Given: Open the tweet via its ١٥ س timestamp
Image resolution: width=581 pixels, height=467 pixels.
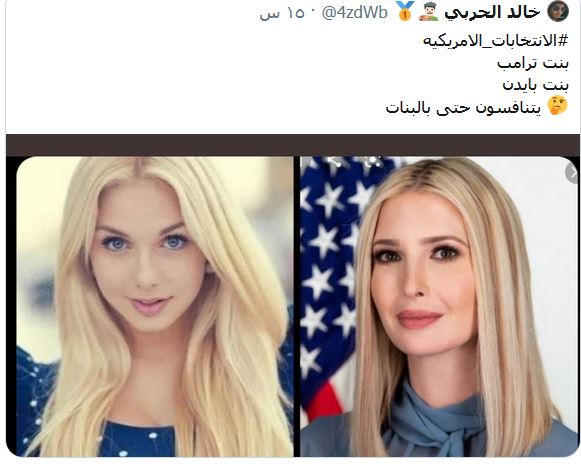Looking at the screenshot, I should pos(283,14).
